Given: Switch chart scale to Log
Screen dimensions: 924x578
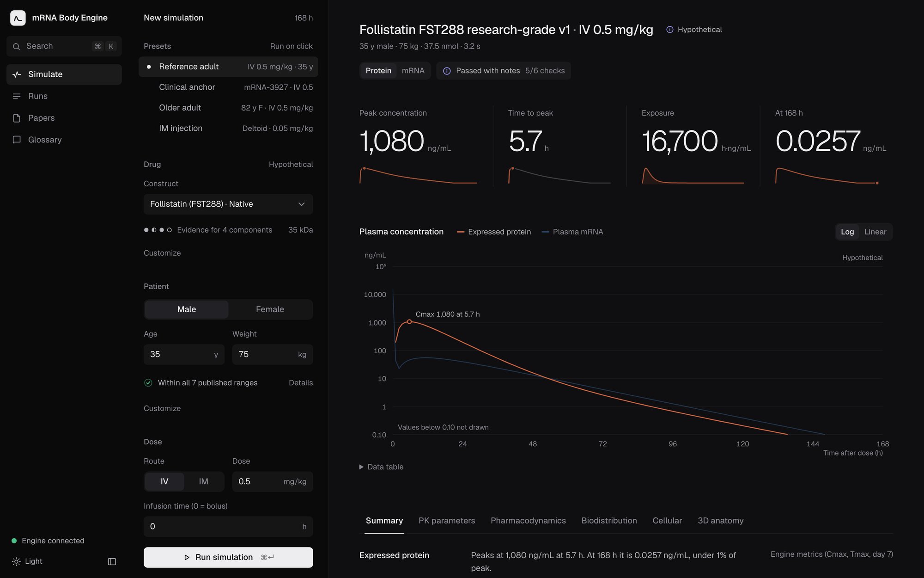Looking at the screenshot, I should (847, 232).
